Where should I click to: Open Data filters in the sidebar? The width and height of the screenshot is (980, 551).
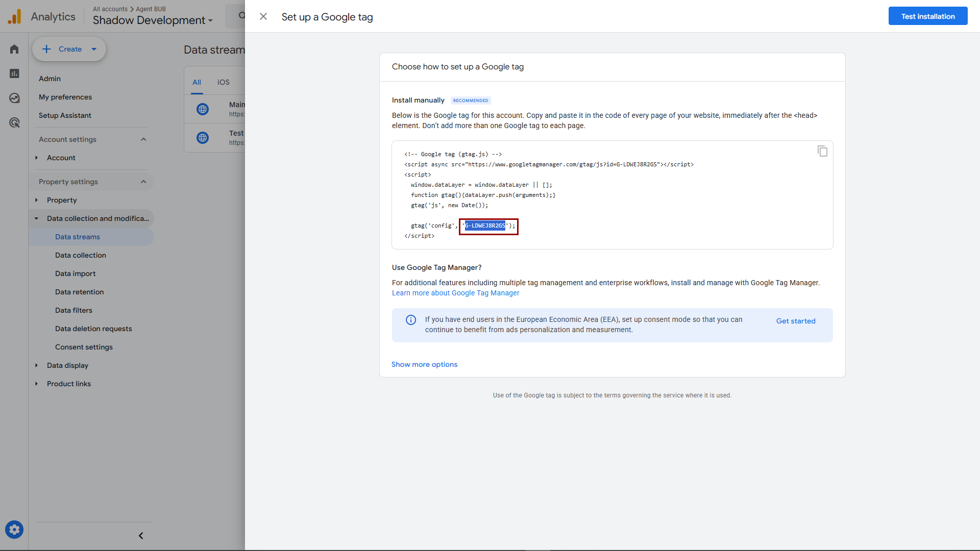(x=74, y=310)
